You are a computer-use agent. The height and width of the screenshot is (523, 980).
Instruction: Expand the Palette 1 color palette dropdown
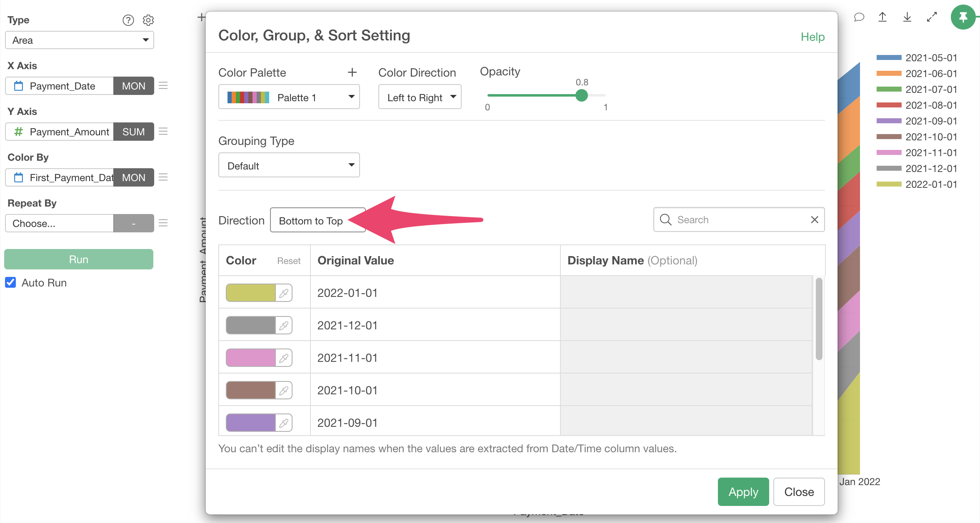click(289, 97)
